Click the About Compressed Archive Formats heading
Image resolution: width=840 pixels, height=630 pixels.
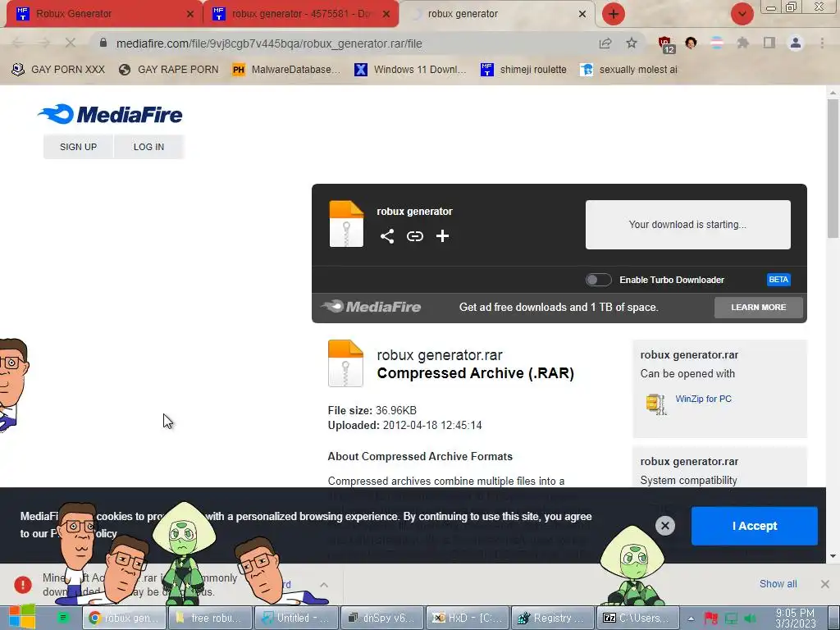click(420, 456)
